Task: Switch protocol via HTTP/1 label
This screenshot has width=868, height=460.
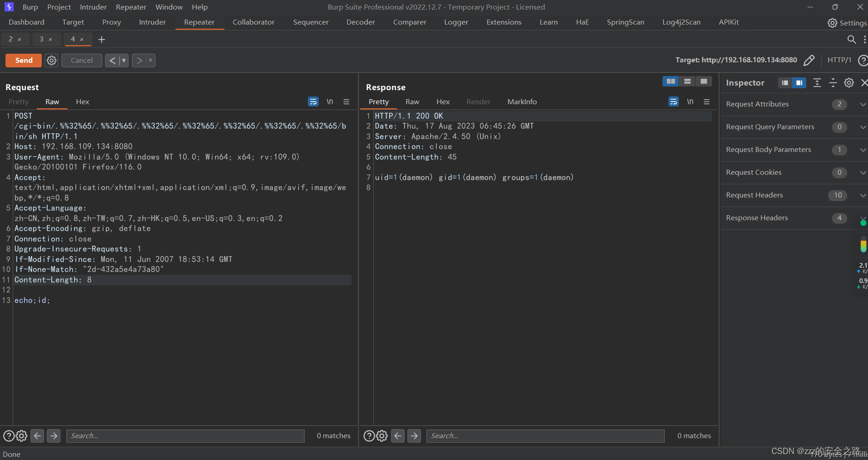Action: (839, 60)
